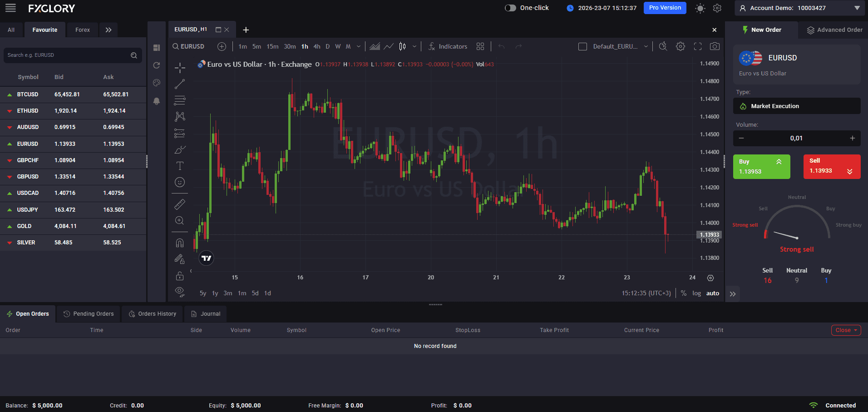Screen dimensions: 868x412
Task: Open the indicator templates grid icon
Action: pos(480,46)
